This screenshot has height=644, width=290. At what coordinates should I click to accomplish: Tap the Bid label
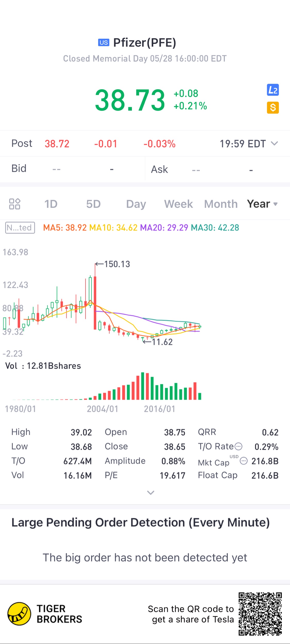[19, 169]
